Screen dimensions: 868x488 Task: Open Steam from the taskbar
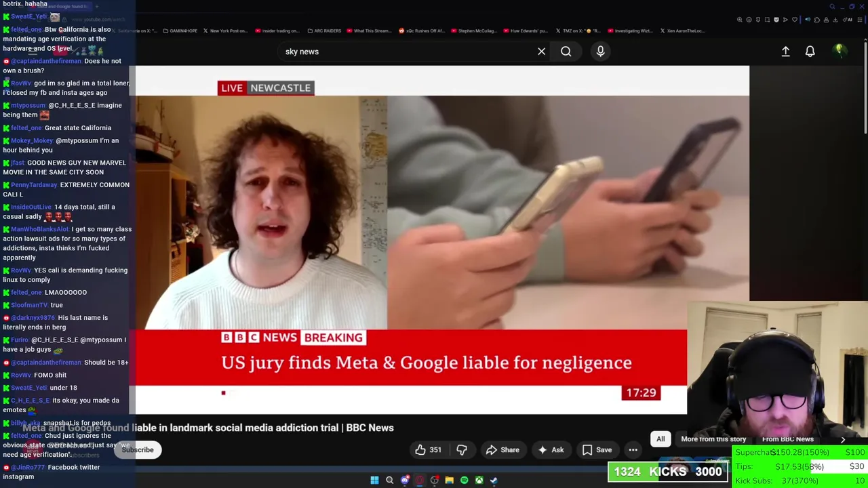(494, 481)
